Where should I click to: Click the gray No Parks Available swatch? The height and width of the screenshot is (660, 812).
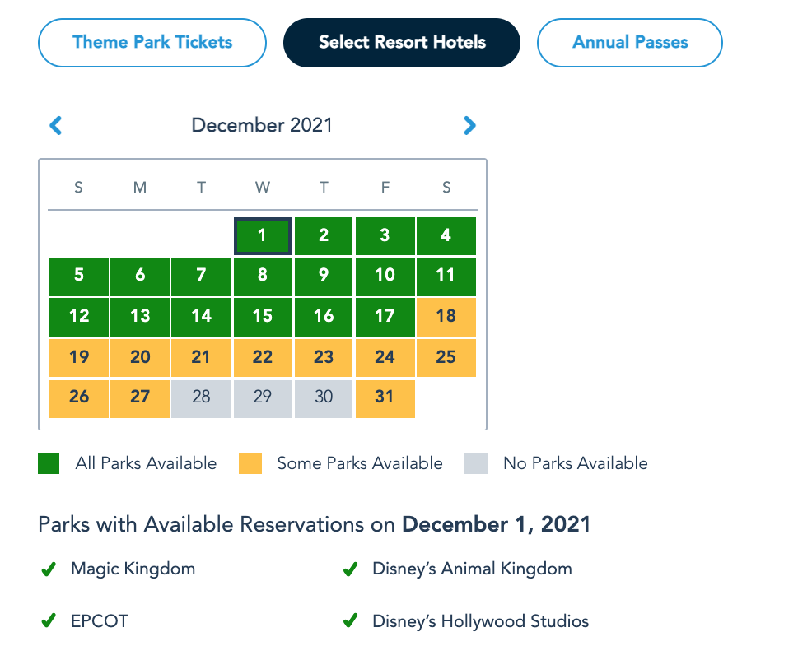tap(477, 463)
